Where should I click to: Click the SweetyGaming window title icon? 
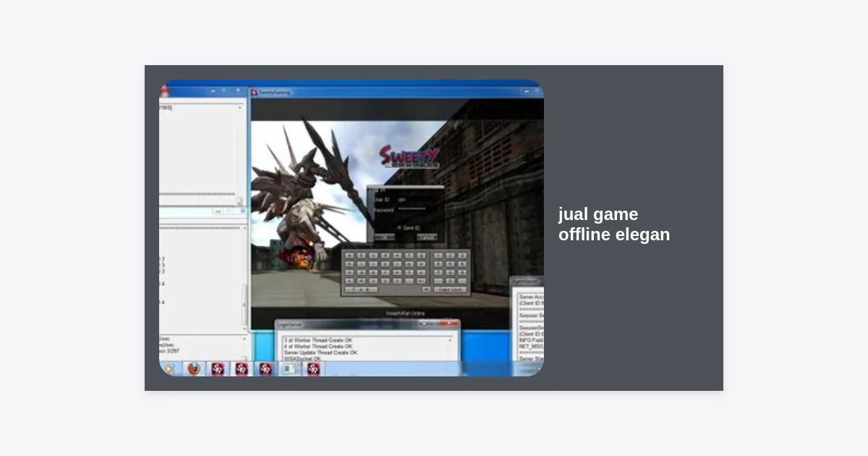255,93
